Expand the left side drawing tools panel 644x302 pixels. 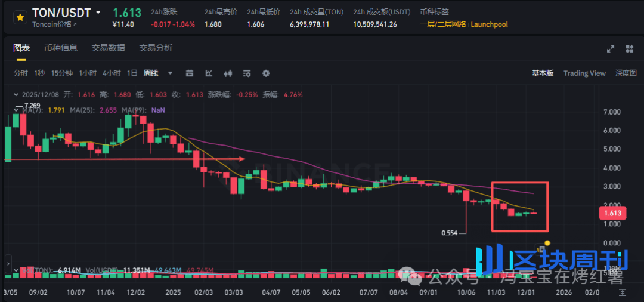(8, 263)
